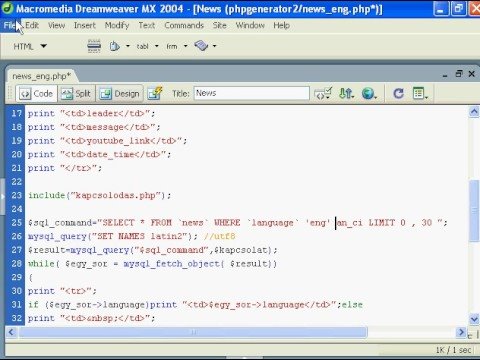Click the frm frames button
The image size is (480, 360).
click(x=172, y=46)
